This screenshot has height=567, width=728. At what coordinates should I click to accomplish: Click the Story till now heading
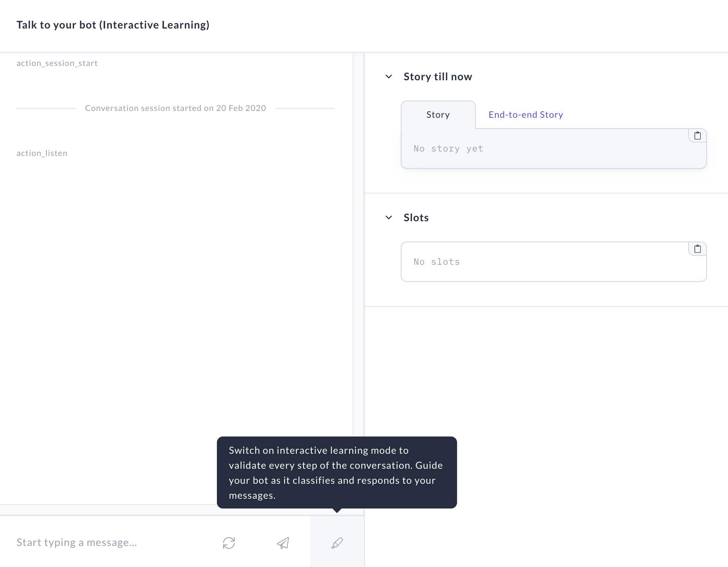point(438,76)
